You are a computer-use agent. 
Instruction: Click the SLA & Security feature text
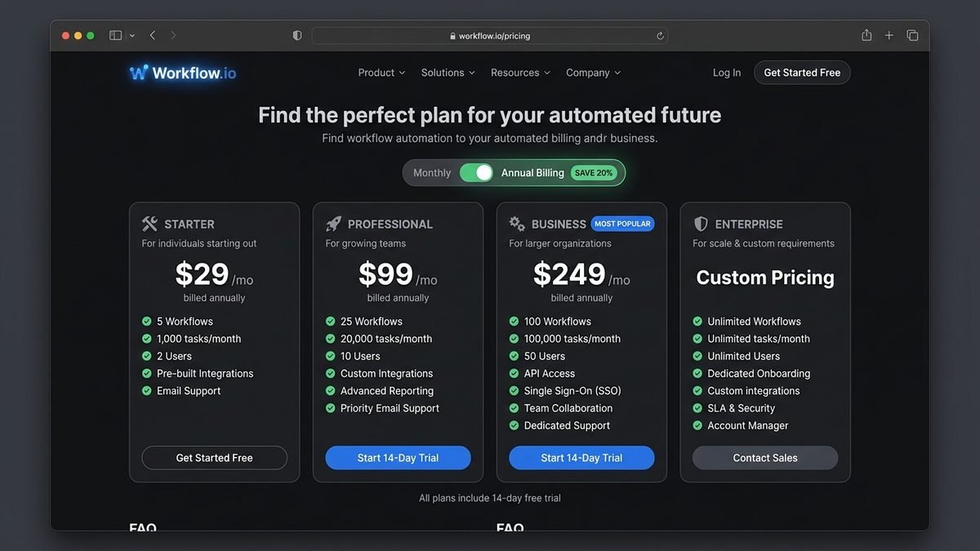(x=742, y=408)
